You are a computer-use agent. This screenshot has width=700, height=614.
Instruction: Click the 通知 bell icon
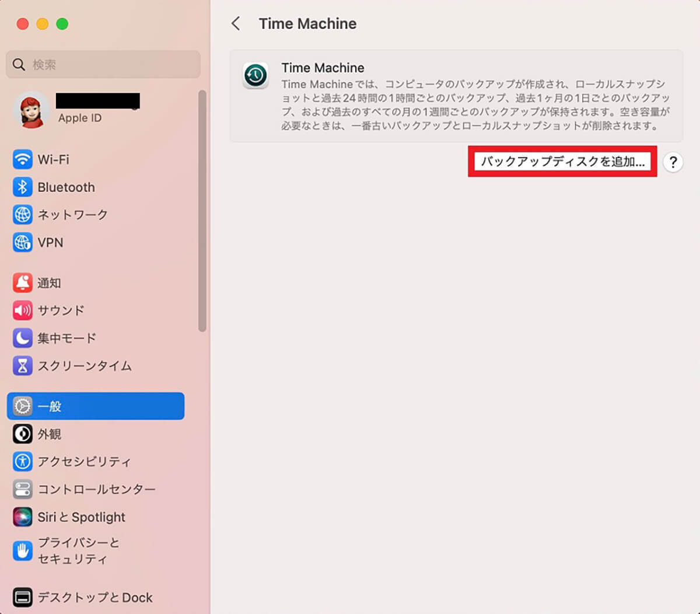pyautogui.click(x=23, y=282)
